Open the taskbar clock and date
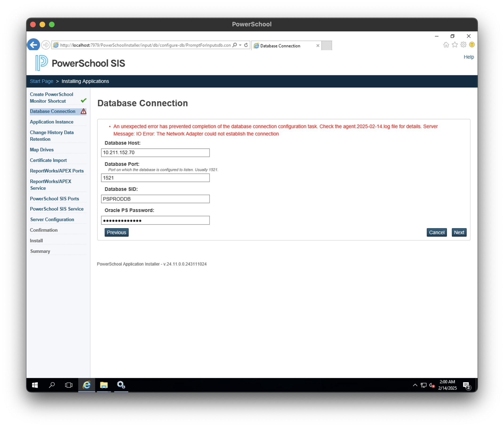 click(447, 385)
